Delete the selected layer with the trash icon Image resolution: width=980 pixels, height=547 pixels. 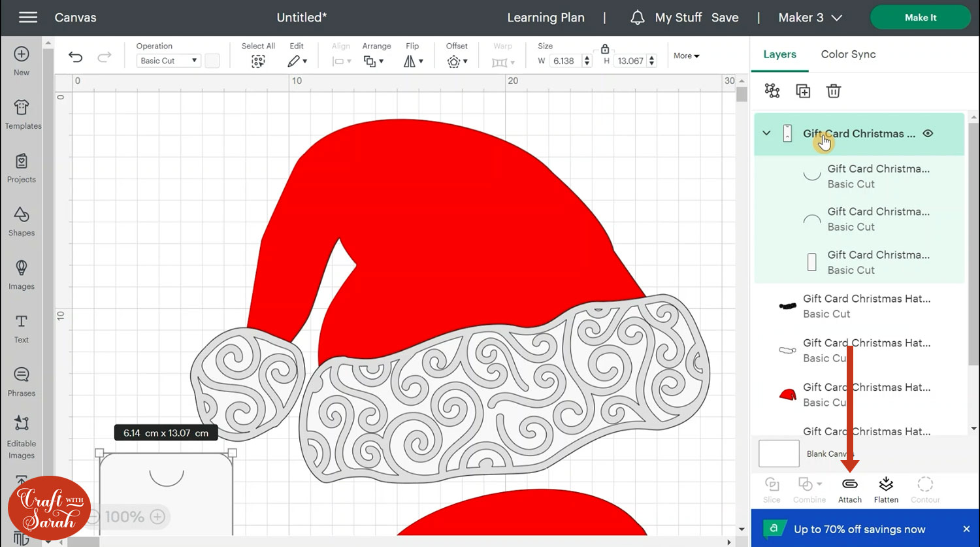point(834,91)
